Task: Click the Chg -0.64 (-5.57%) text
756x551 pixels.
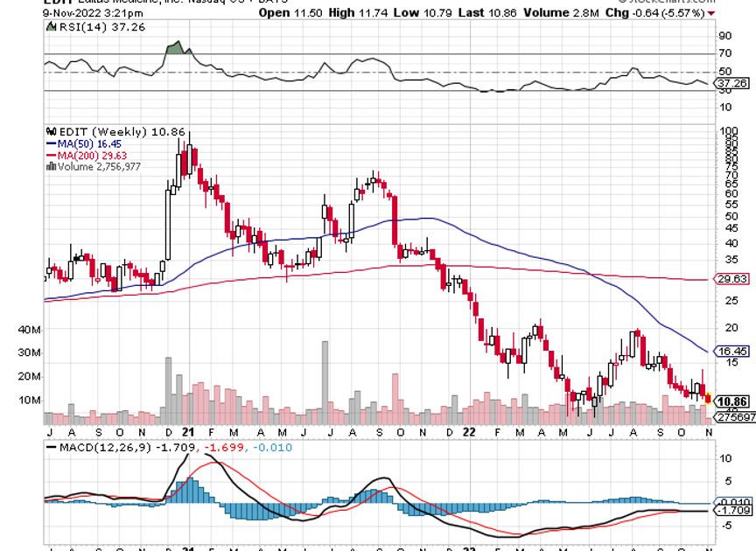Action: click(x=655, y=13)
